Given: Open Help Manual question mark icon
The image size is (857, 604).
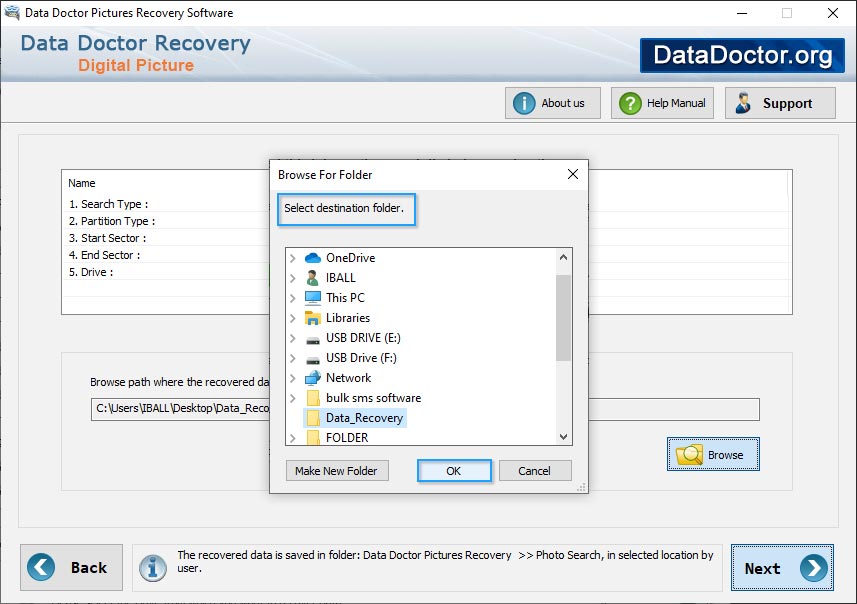Looking at the screenshot, I should [x=630, y=103].
